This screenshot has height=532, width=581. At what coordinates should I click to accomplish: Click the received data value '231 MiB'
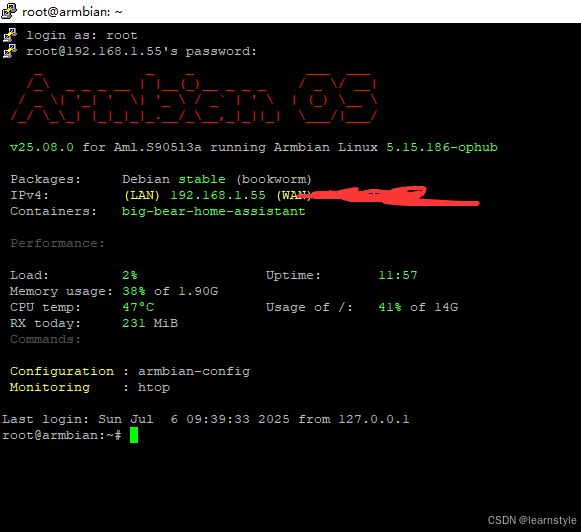(150, 323)
